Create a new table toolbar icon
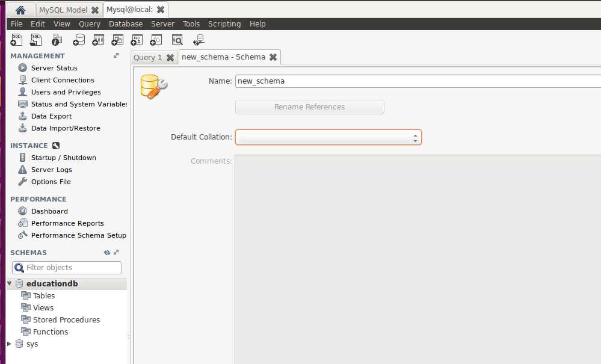Image resolution: width=601 pixels, height=364 pixels. [98, 40]
